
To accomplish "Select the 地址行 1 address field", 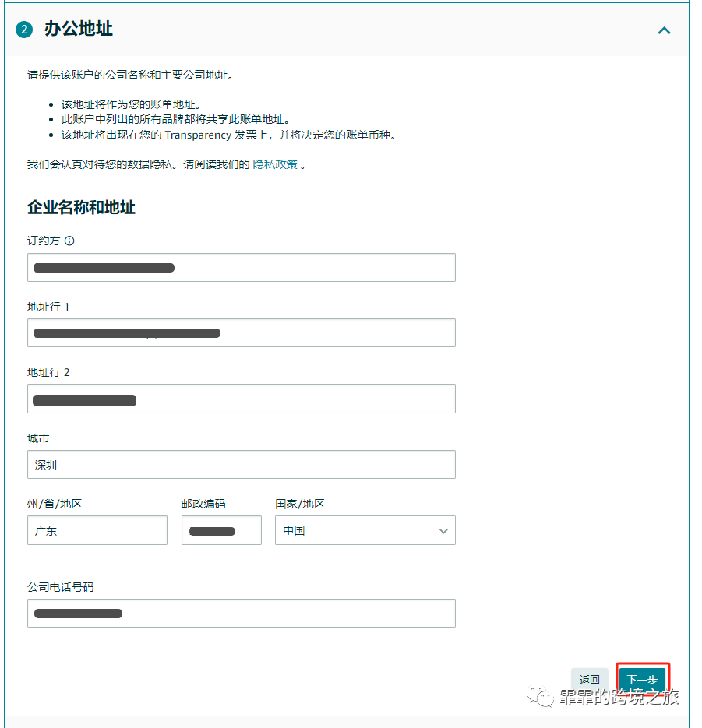I will pyautogui.click(x=242, y=332).
